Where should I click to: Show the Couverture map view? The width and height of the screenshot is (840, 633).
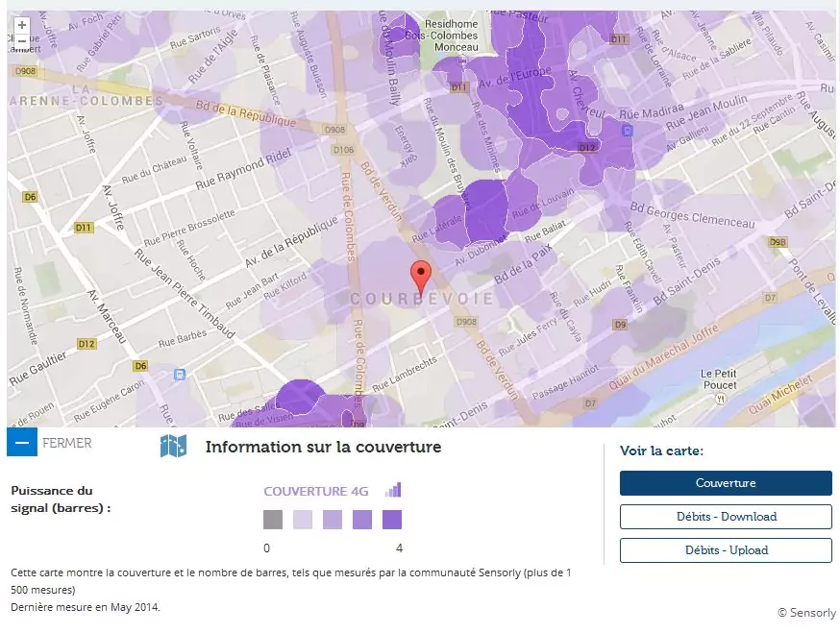pos(726,483)
